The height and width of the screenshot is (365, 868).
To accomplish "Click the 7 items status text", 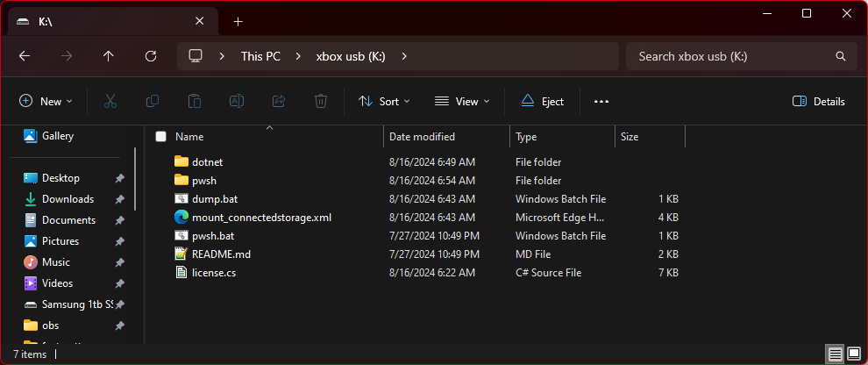I will click(30, 354).
